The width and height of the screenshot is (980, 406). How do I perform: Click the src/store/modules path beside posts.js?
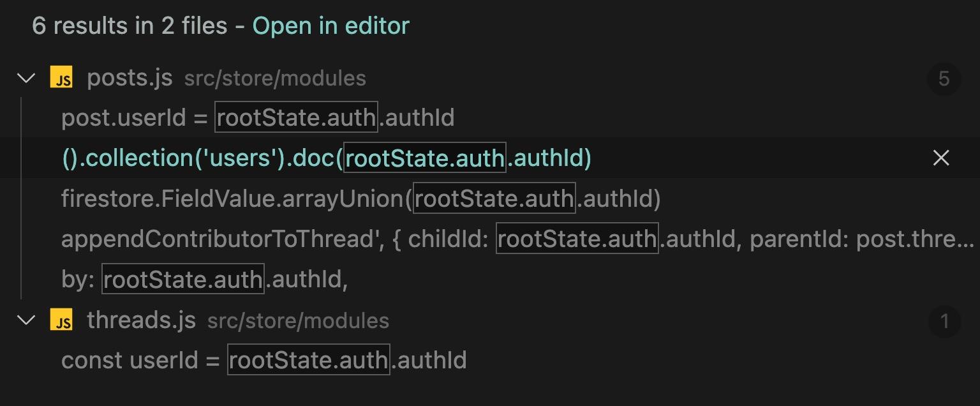point(275,79)
